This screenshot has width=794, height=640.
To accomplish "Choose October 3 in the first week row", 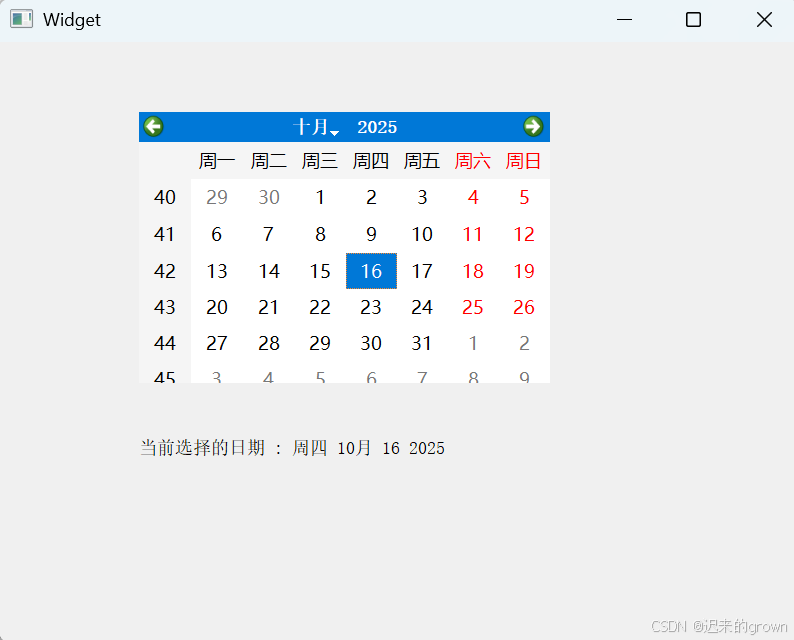I will pyautogui.click(x=422, y=197).
